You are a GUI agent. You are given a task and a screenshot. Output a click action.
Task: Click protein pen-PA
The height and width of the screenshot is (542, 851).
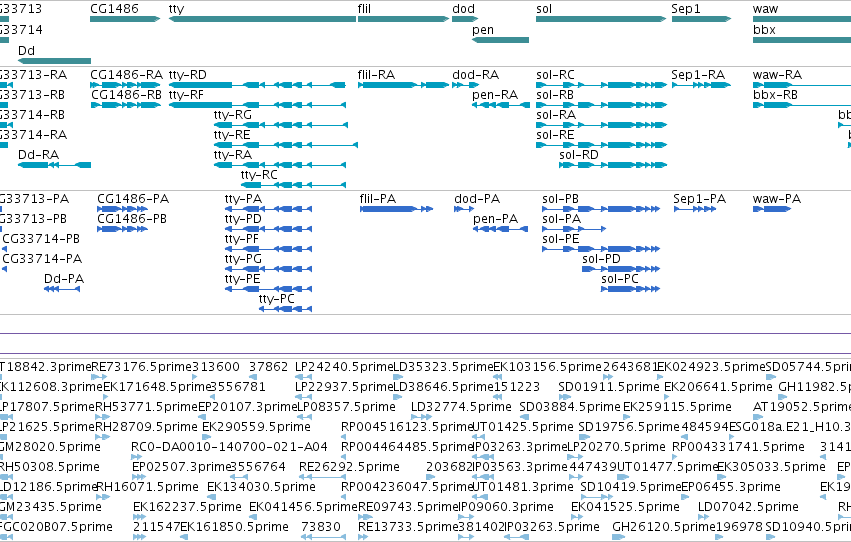500,229
